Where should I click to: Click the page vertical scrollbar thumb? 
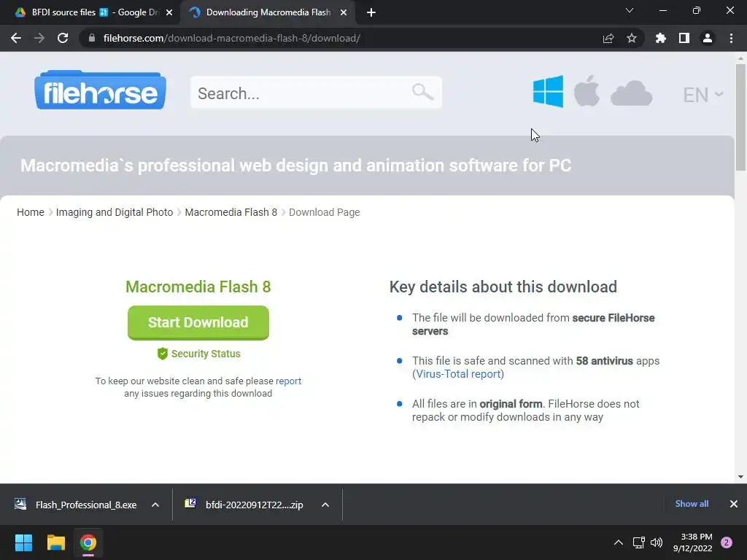click(x=740, y=117)
